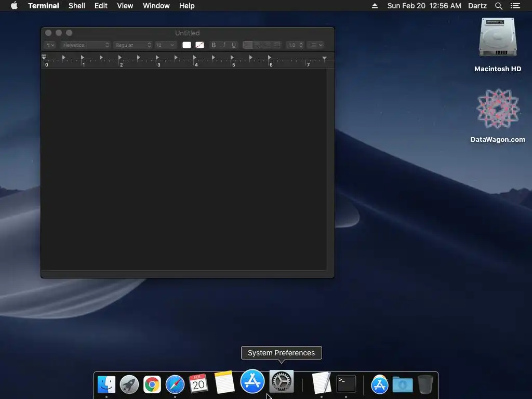Click inside the Untitled document text area
532x399 pixels.
tap(183, 169)
